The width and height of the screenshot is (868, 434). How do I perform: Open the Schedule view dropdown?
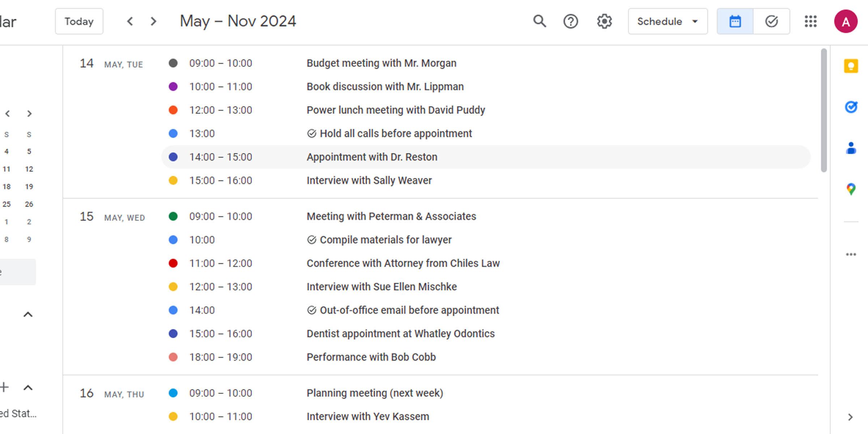pyautogui.click(x=667, y=21)
